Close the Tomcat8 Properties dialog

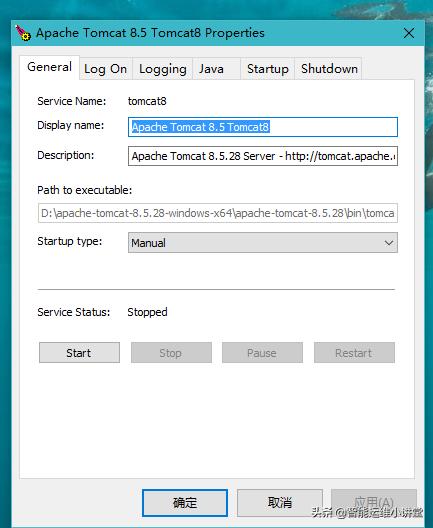[x=409, y=33]
